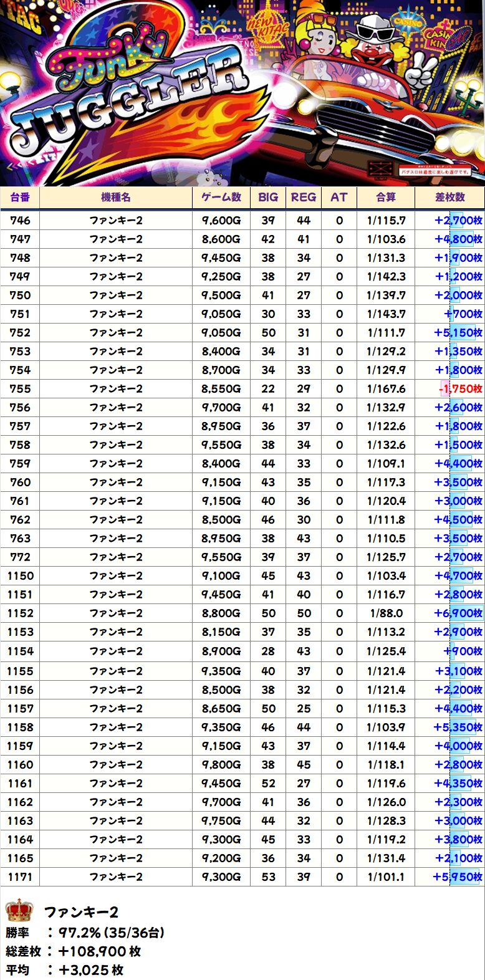The width and height of the screenshot is (485, 980).
Task: Click 1/132.6 in row 758
Action: [x=386, y=444]
